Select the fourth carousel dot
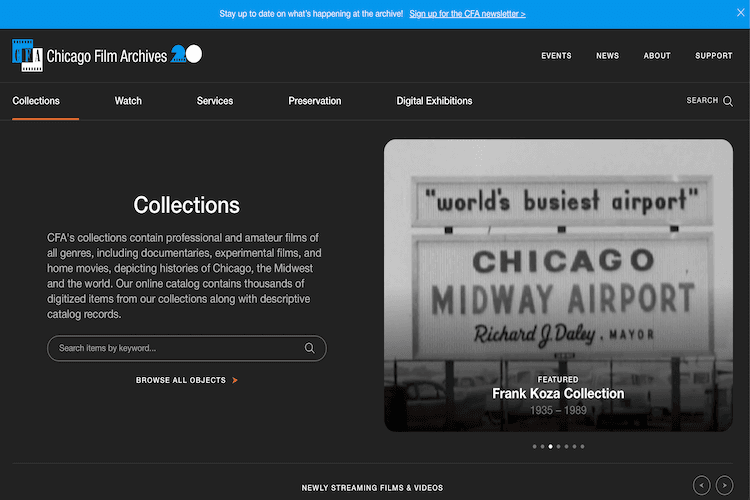Screen dimensions: 750x500 559,446
